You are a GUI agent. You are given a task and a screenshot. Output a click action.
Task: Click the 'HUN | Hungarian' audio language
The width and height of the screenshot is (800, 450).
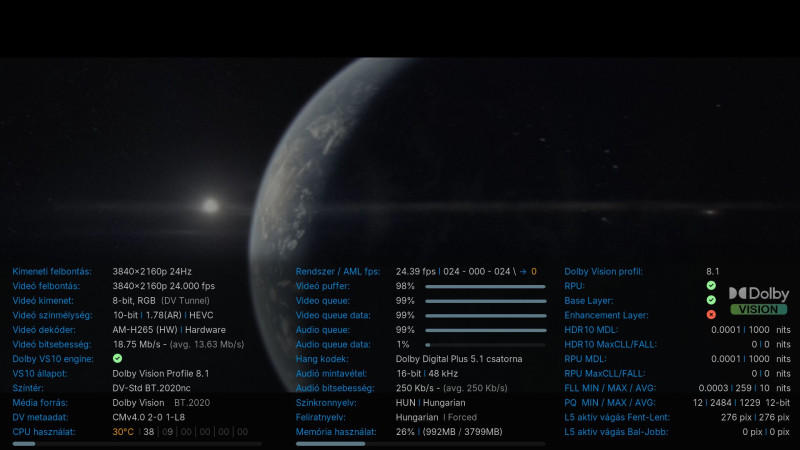(431, 403)
